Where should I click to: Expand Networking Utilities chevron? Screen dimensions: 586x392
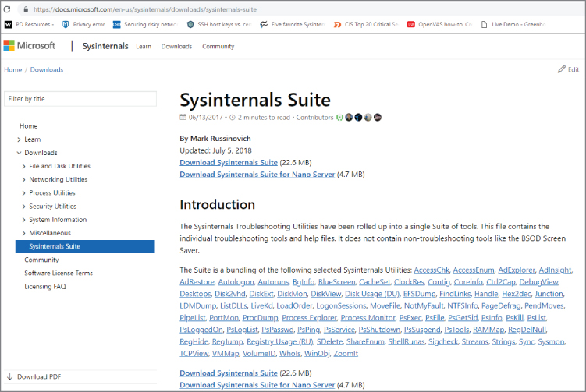24,179
